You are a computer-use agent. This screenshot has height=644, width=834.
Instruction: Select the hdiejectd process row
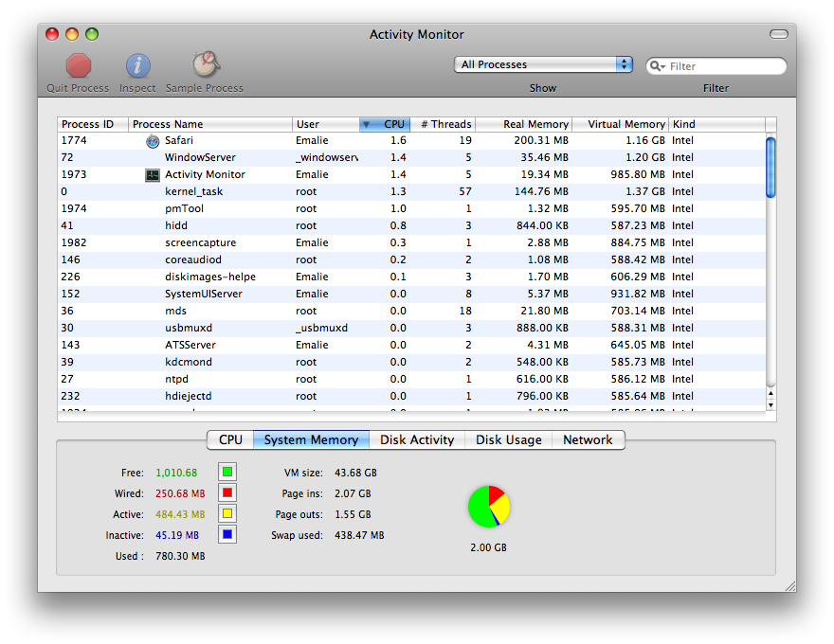pyautogui.click(x=411, y=396)
